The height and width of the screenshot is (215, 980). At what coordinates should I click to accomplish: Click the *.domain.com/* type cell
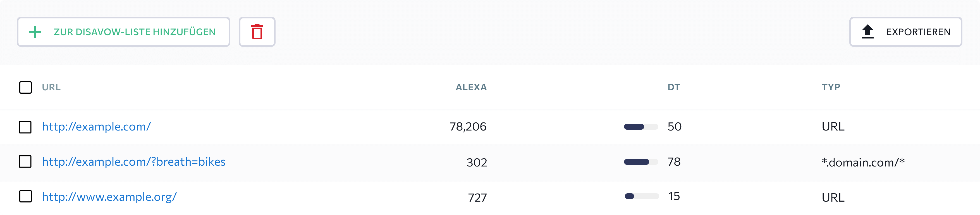[x=863, y=162]
